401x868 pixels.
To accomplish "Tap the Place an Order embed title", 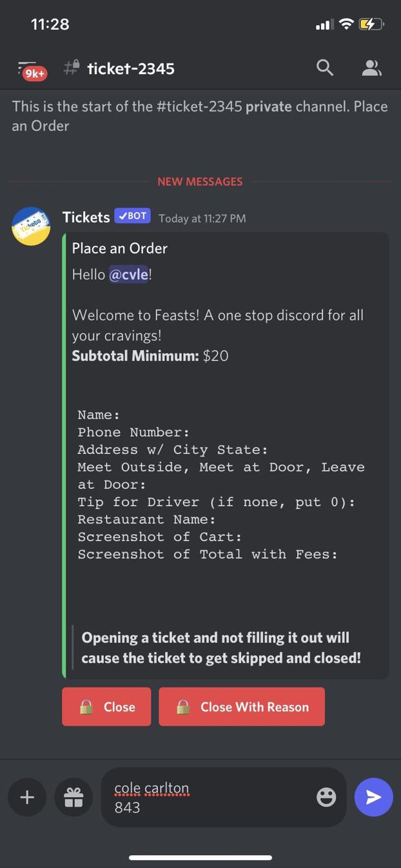I will 121,248.
